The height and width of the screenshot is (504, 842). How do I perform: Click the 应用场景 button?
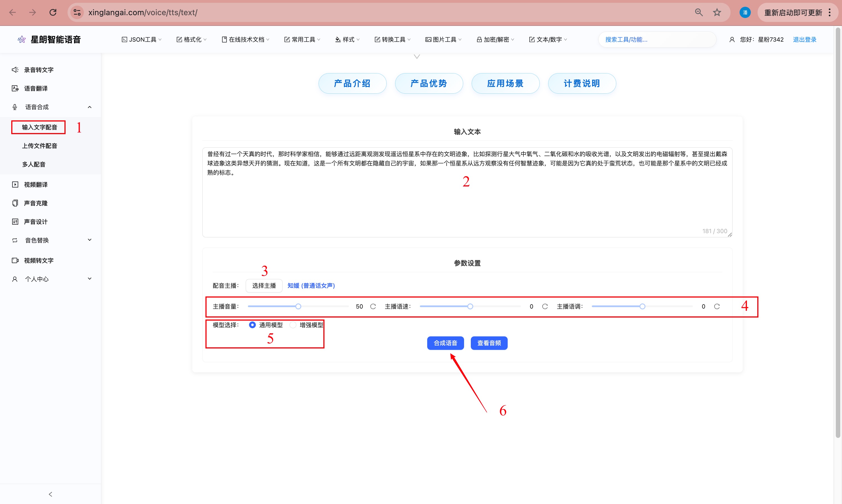point(505,83)
